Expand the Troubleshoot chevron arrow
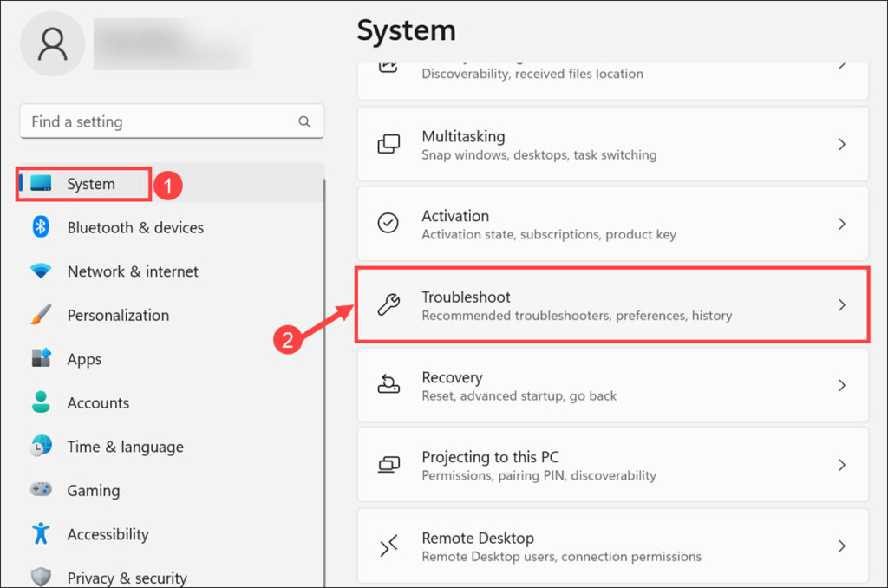888x588 pixels. 841,304
